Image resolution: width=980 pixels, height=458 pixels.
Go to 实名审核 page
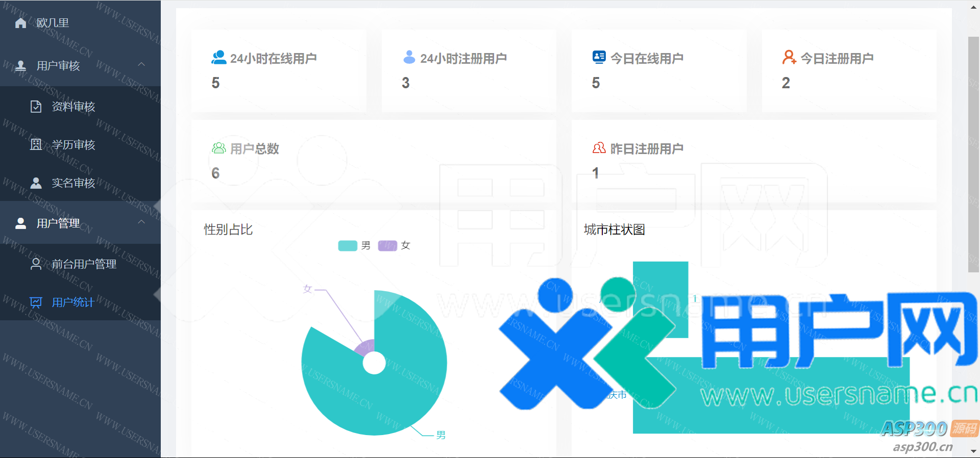[80, 183]
